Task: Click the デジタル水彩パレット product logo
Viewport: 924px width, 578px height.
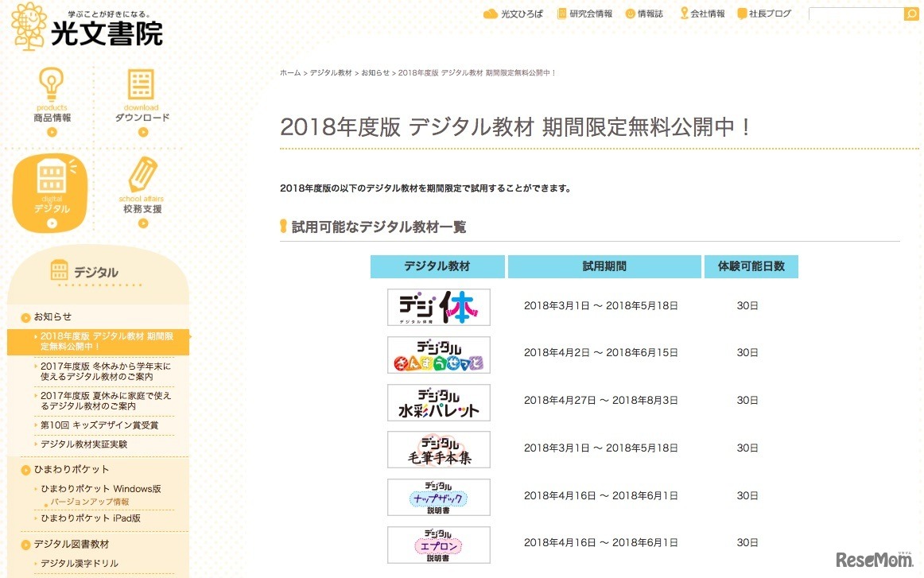Action: pyautogui.click(x=438, y=402)
